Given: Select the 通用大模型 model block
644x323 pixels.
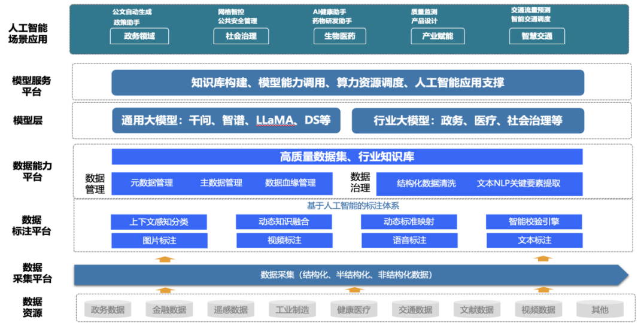Looking at the screenshot, I should click(226, 120).
